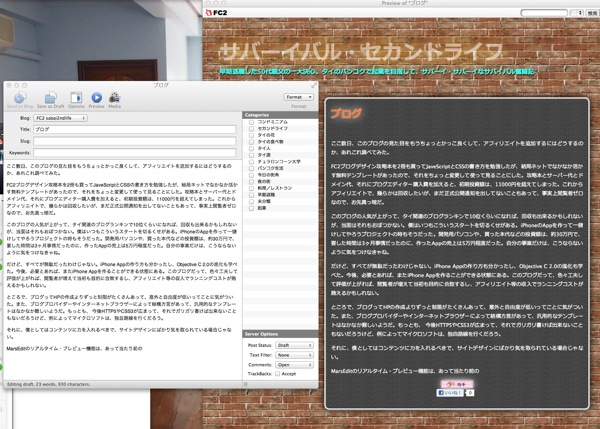Click the Categories panel header
This screenshot has height=429, width=600.
[x=280, y=115]
